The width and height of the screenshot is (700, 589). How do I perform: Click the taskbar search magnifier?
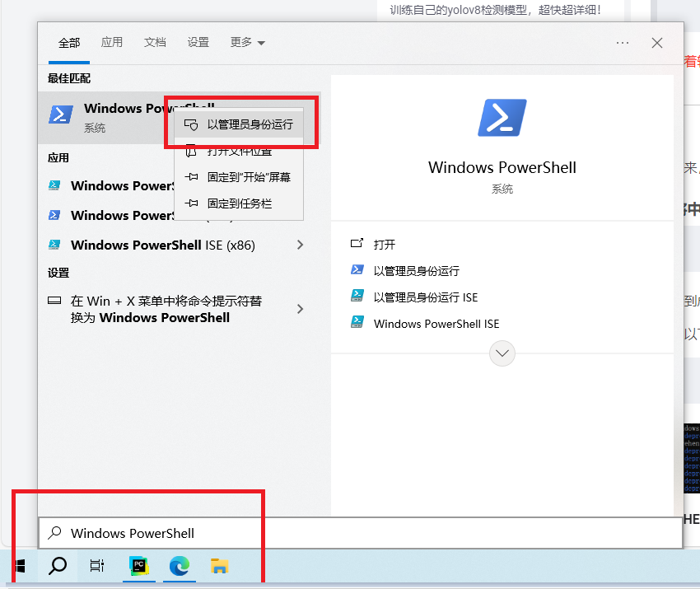[58, 566]
